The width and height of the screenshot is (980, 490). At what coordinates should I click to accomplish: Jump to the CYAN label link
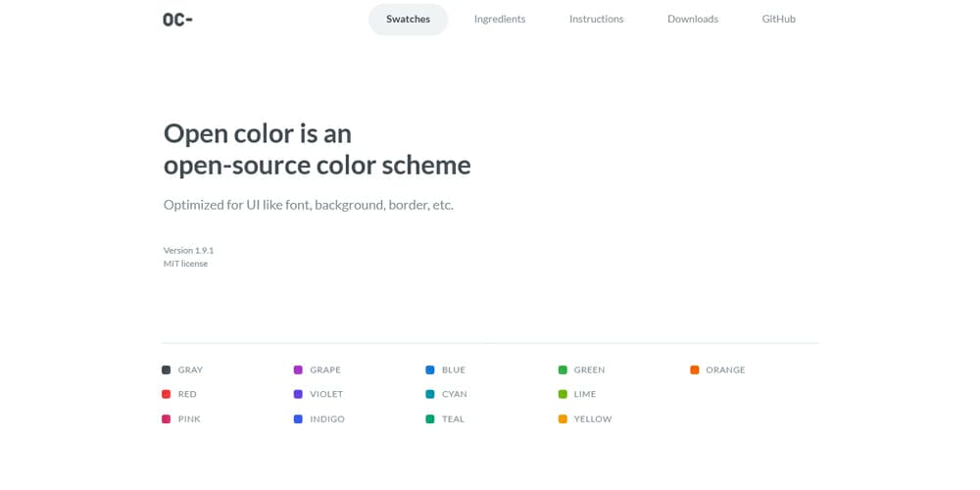[455, 394]
